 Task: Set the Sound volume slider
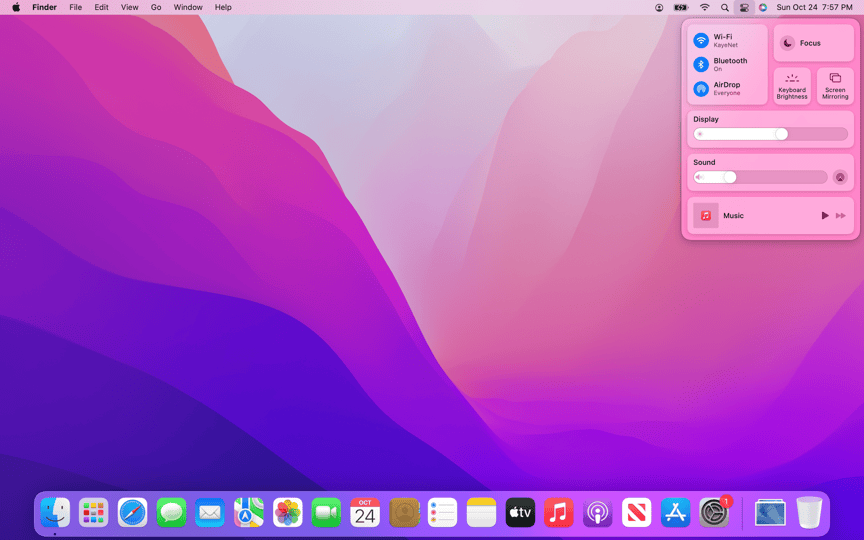point(760,177)
